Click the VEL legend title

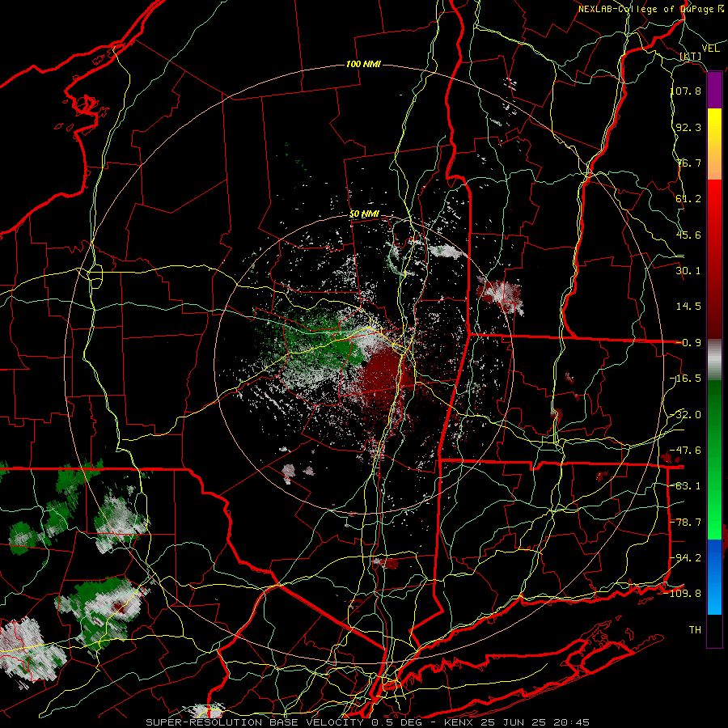click(710, 49)
